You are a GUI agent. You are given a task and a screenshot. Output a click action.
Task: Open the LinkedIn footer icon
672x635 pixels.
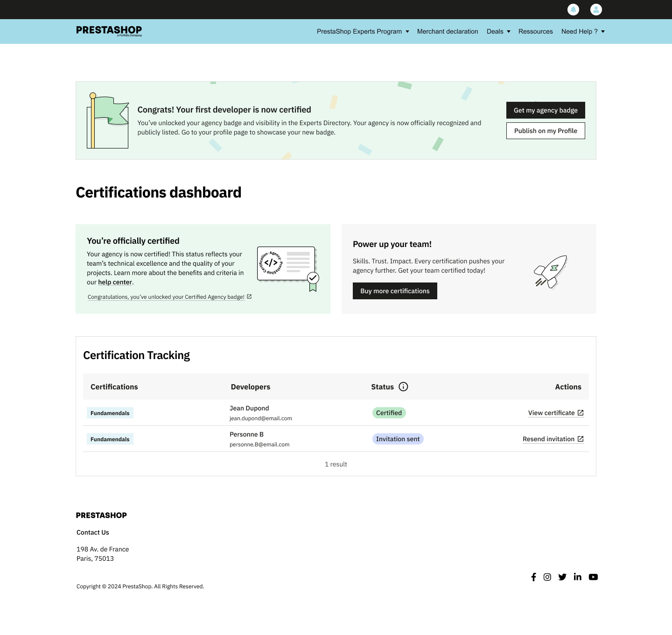point(578,577)
